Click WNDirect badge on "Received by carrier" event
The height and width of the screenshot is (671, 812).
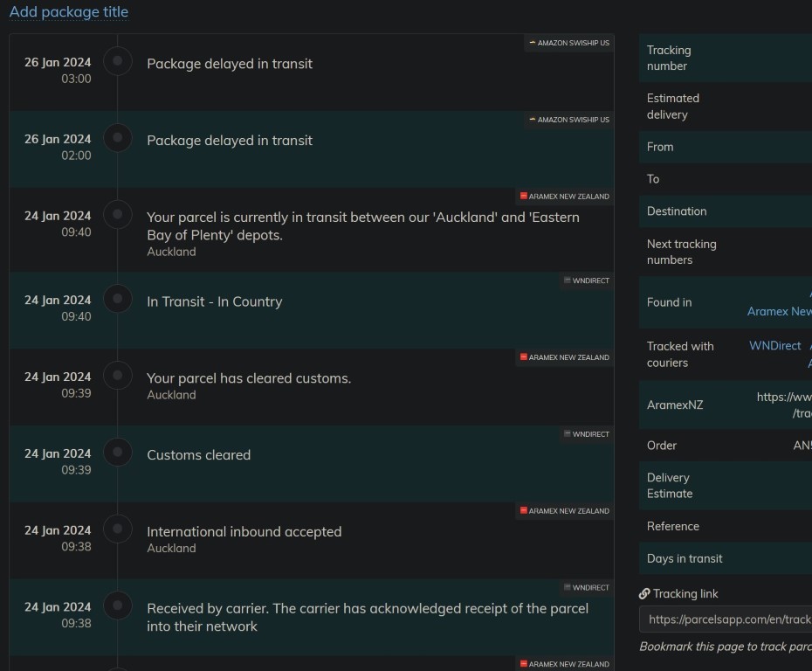pyautogui.click(x=587, y=588)
